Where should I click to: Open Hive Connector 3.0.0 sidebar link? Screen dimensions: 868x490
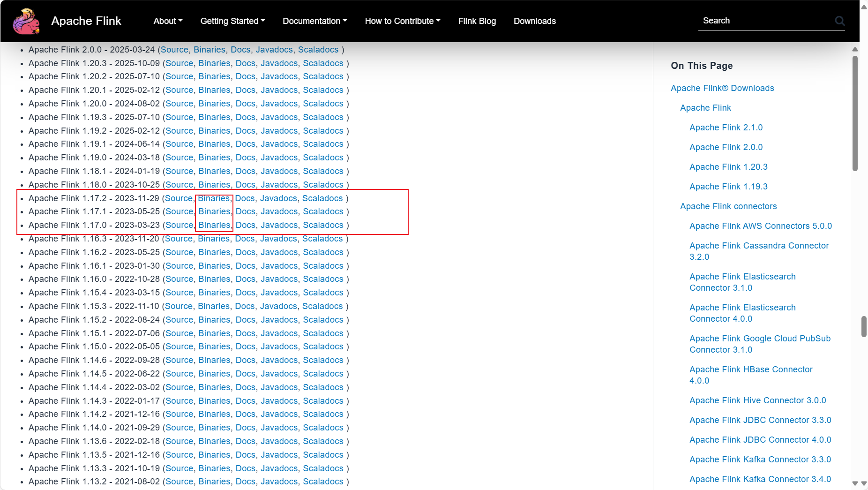(x=757, y=400)
